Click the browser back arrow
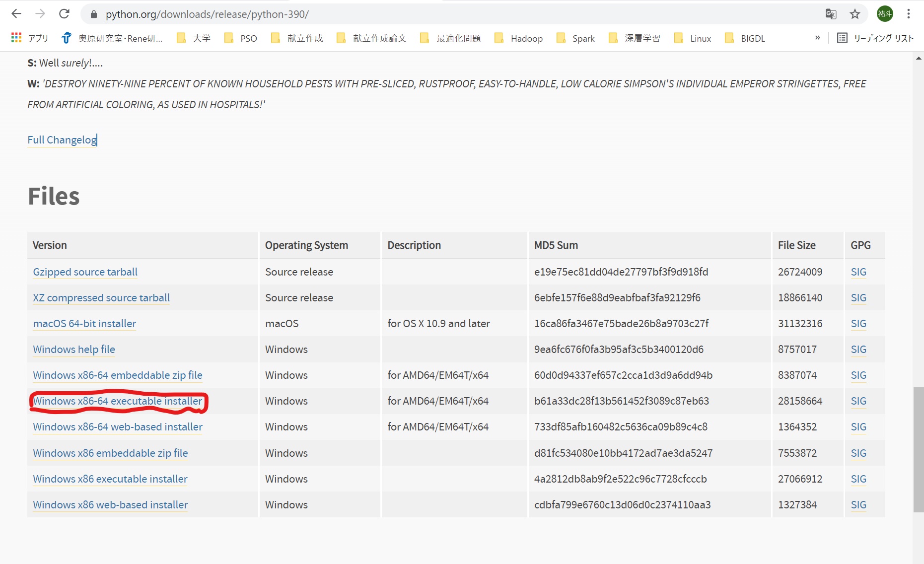924x564 pixels. (x=16, y=14)
